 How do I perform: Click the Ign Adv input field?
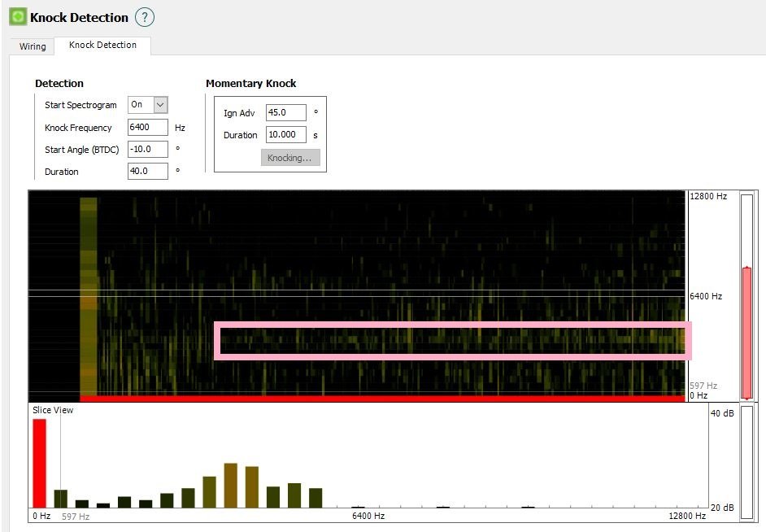click(x=285, y=112)
